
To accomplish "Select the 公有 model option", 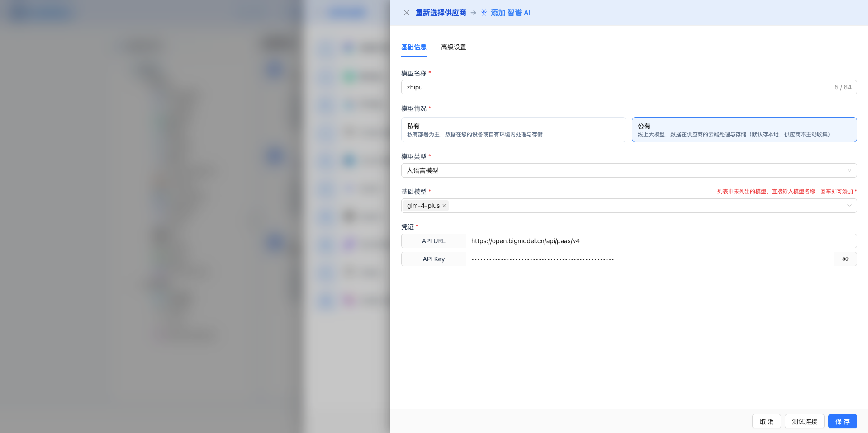I will coord(744,130).
